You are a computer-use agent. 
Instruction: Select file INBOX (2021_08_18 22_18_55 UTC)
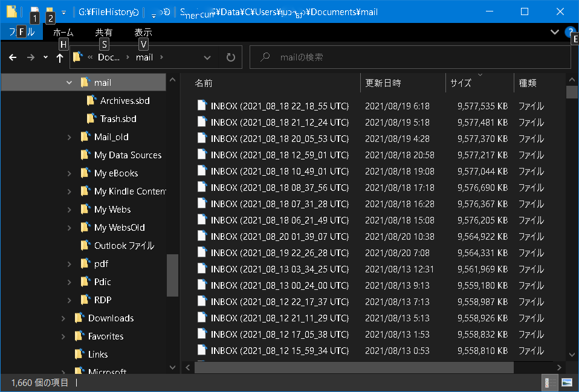tap(280, 106)
